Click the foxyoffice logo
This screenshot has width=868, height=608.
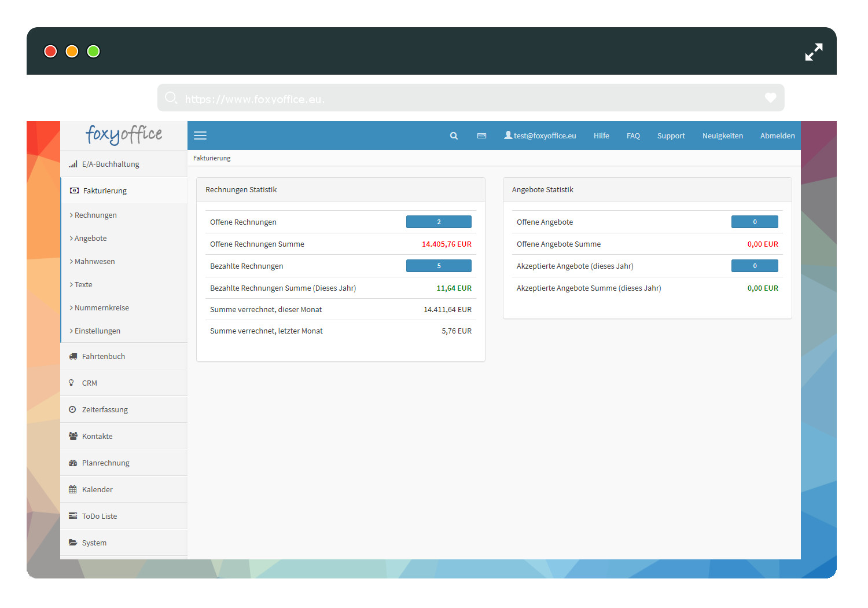coord(124,135)
